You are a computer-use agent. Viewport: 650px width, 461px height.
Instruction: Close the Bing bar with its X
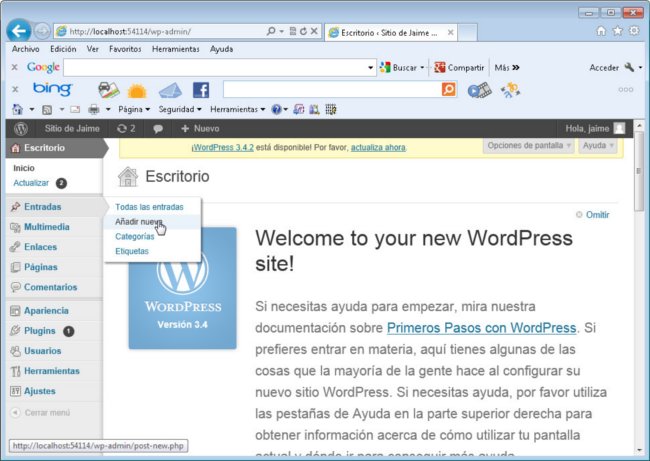pos(15,89)
